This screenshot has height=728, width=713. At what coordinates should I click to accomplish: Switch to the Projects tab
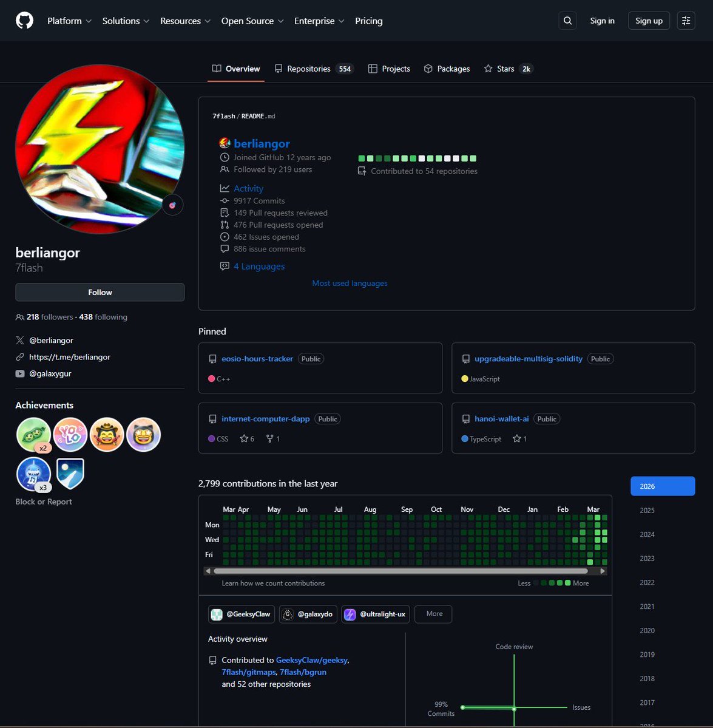pyautogui.click(x=389, y=69)
